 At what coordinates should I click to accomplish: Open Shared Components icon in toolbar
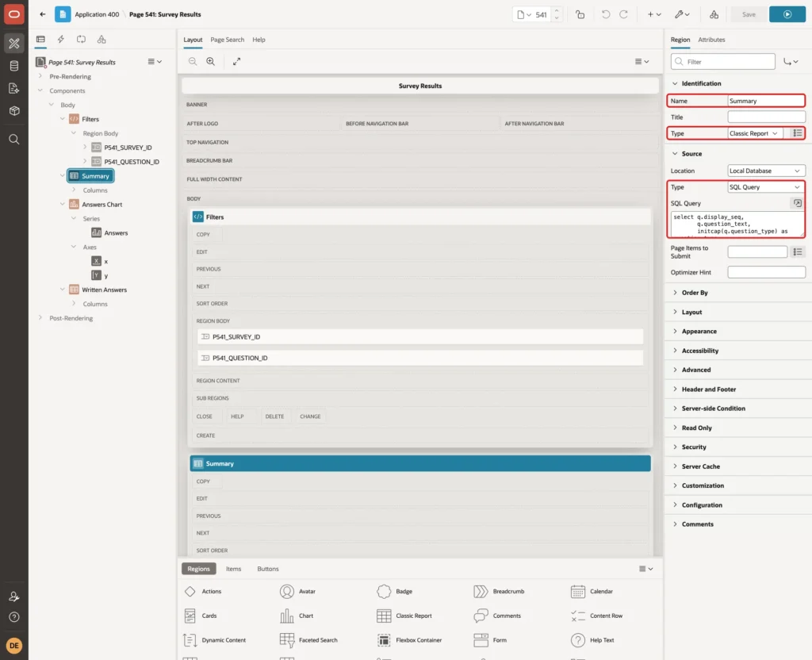tap(714, 14)
